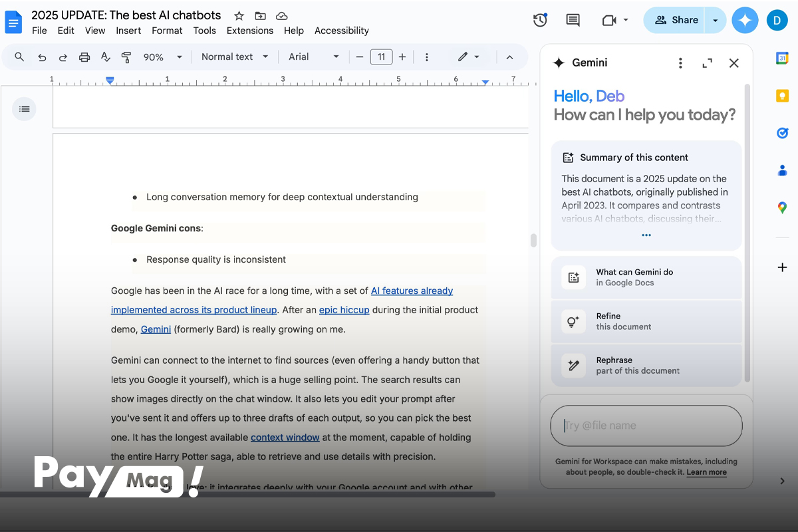Screen dimensions: 798x532
Task: Open Google Contacts in the side panel
Action: click(782, 170)
